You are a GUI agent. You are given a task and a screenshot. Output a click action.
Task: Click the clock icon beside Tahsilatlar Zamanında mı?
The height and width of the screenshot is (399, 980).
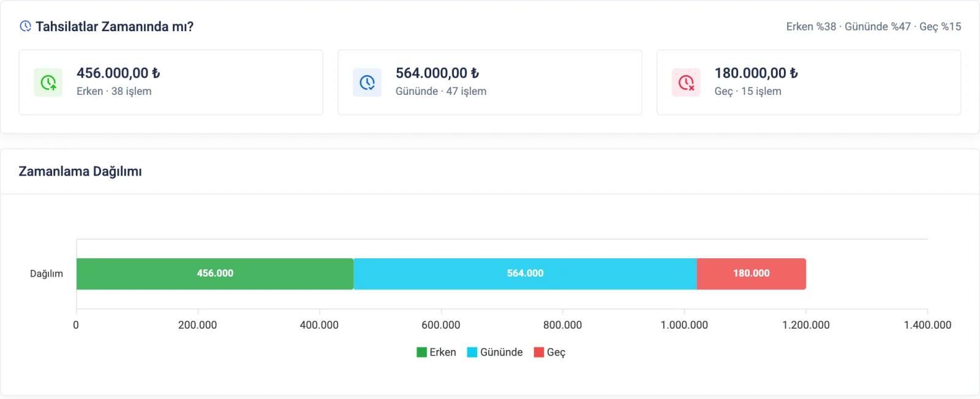(x=25, y=26)
